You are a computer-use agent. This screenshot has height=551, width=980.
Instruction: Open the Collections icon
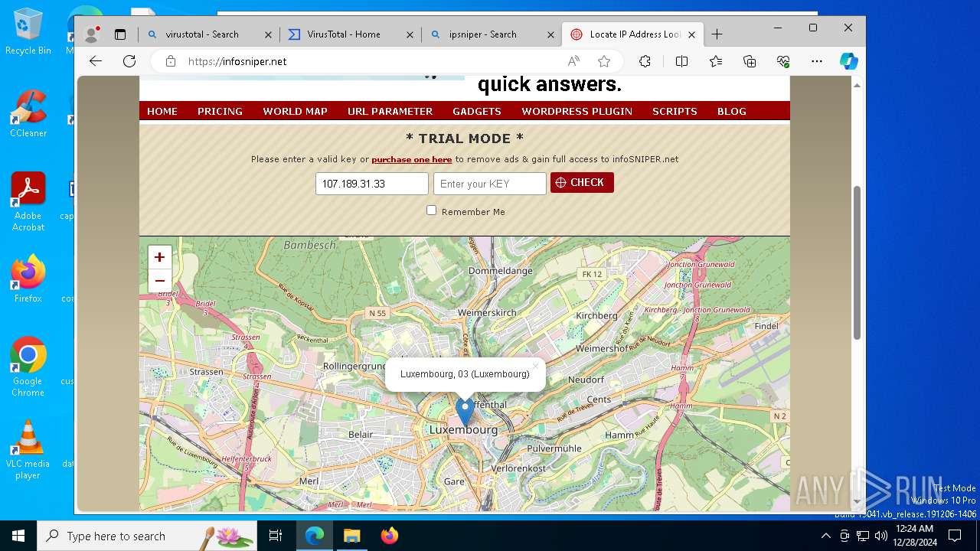[x=750, y=61]
